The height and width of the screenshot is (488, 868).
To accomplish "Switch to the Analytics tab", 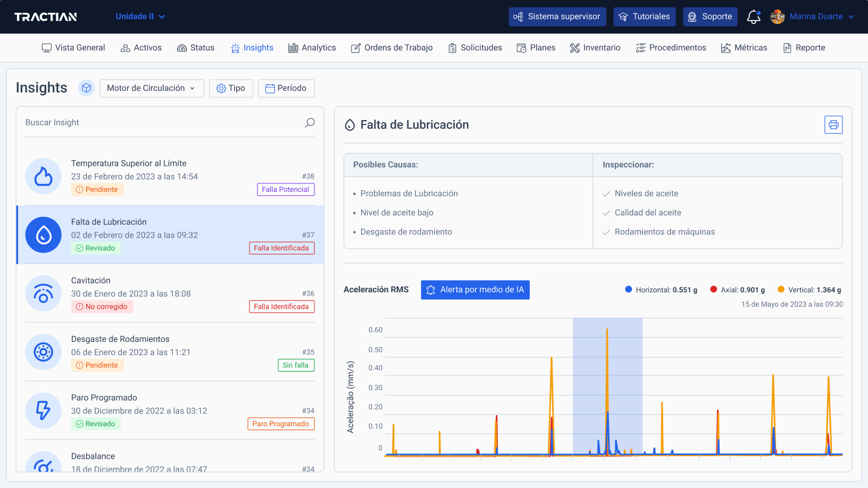I will (312, 47).
